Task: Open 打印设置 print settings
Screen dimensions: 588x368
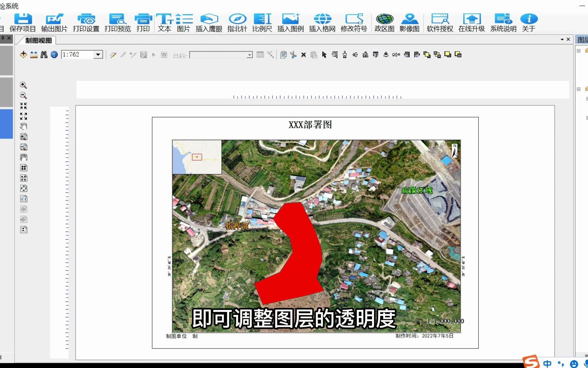Action: (x=86, y=22)
